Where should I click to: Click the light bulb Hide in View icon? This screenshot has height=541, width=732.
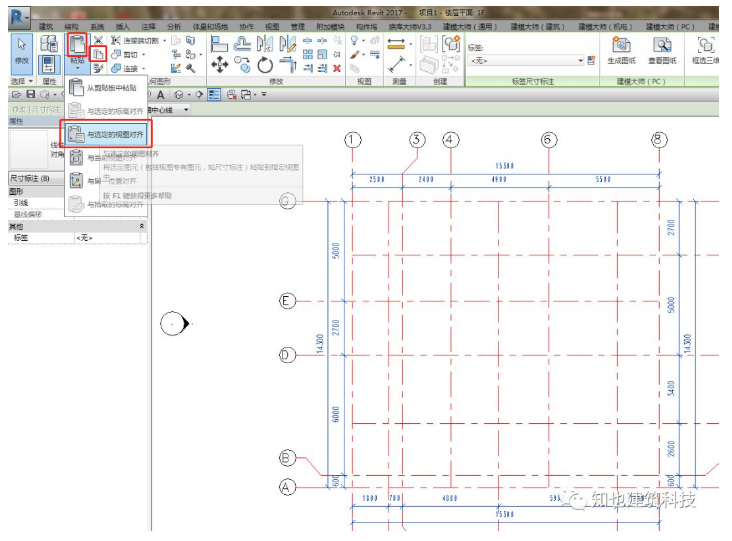[x=354, y=41]
